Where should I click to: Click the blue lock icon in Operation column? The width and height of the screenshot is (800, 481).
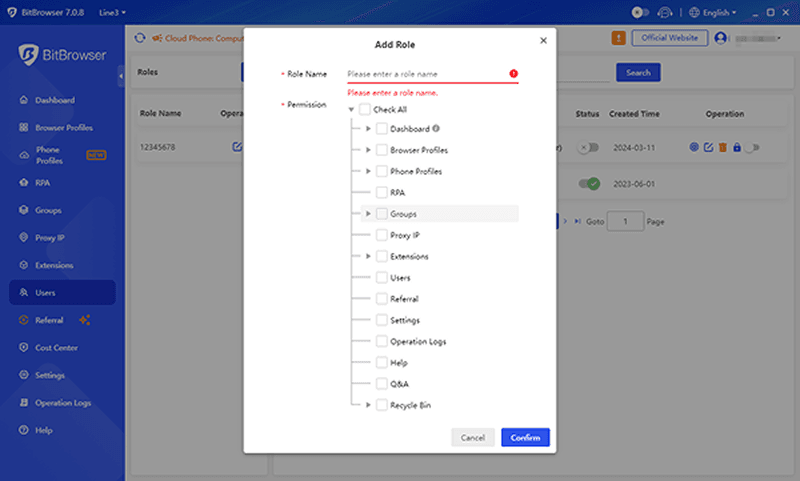[736, 148]
